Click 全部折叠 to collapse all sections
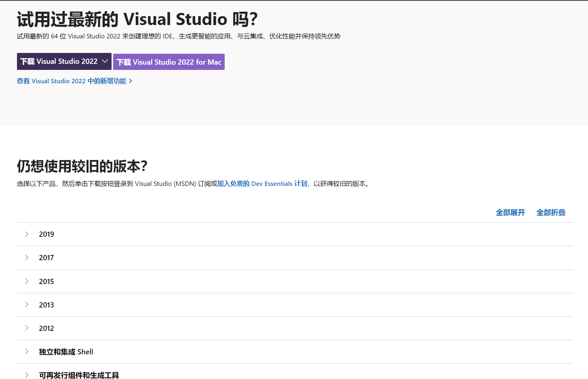588x379 pixels. point(551,213)
